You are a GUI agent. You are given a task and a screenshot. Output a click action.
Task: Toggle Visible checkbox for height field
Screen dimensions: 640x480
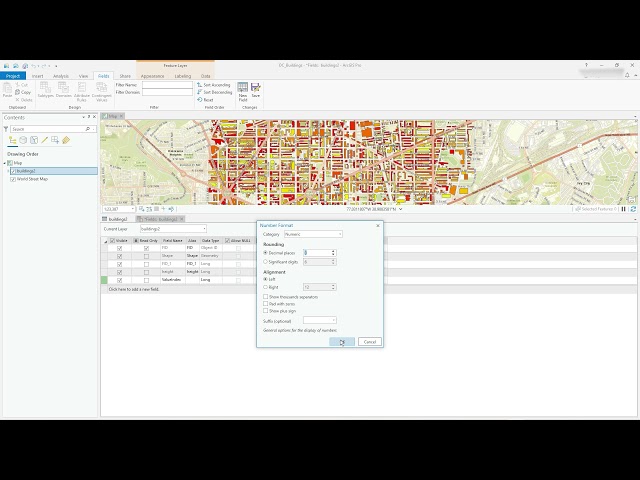pos(119,272)
